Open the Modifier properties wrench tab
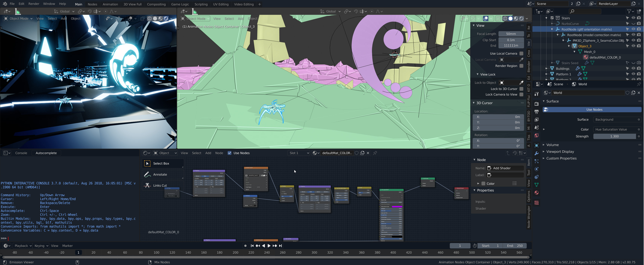This screenshot has width=644, height=265. [x=536, y=153]
